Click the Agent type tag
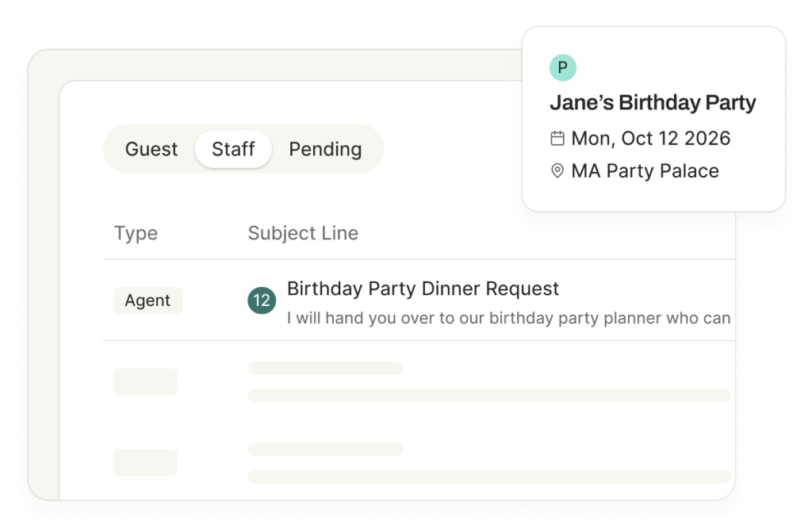The width and height of the screenshot is (812, 528). point(147,300)
